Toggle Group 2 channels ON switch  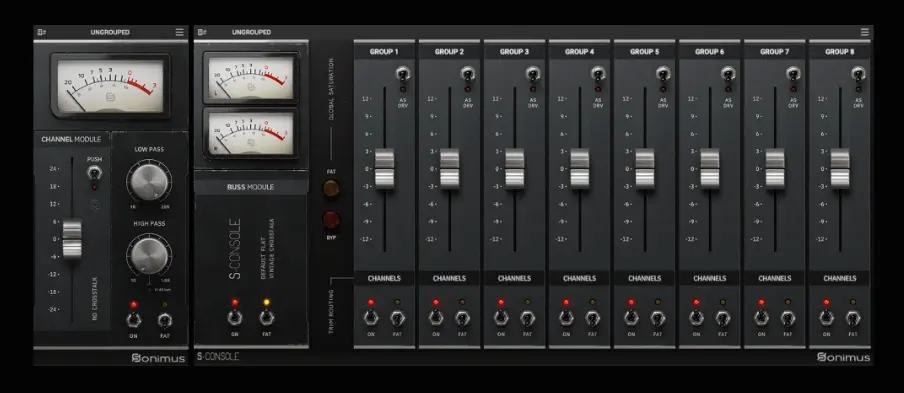coord(436,318)
